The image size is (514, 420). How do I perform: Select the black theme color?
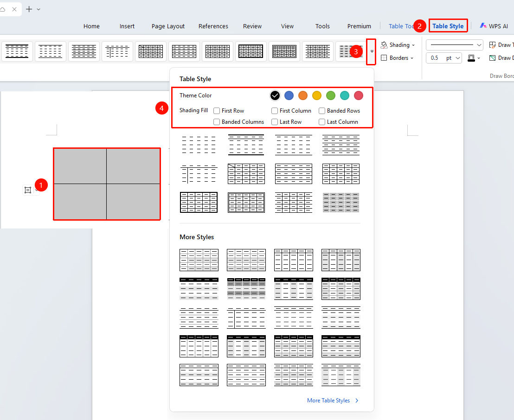click(275, 95)
